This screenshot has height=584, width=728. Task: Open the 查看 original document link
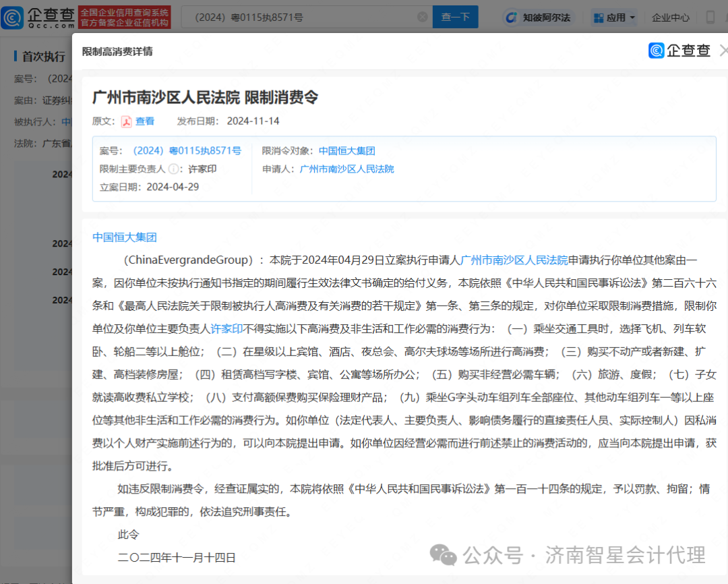[x=145, y=121]
